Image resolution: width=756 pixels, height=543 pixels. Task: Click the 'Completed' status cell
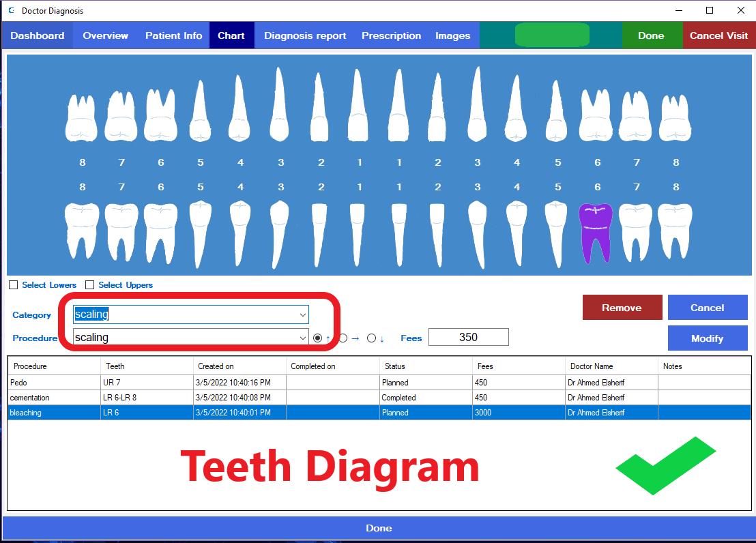coord(426,398)
